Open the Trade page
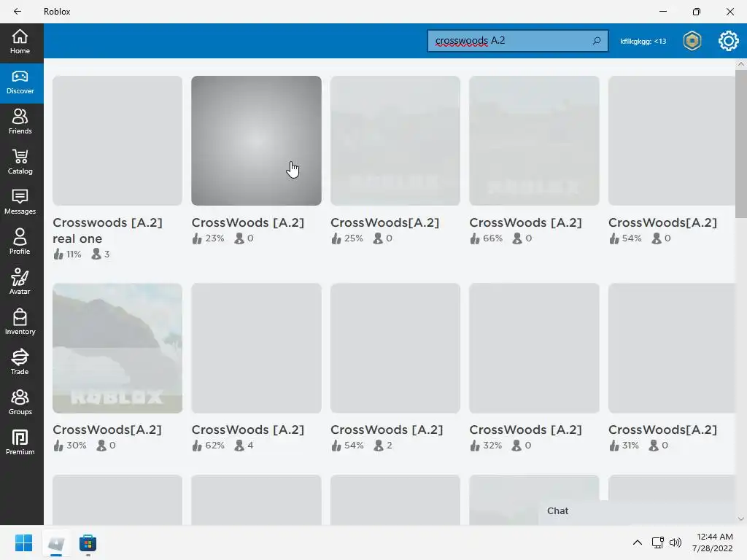747x560 pixels. pyautogui.click(x=21, y=363)
